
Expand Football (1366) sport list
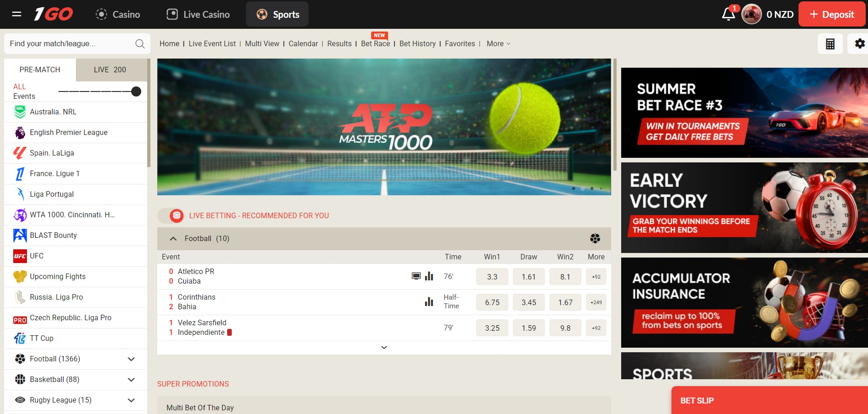pyautogui.click(x=131, y=359)
